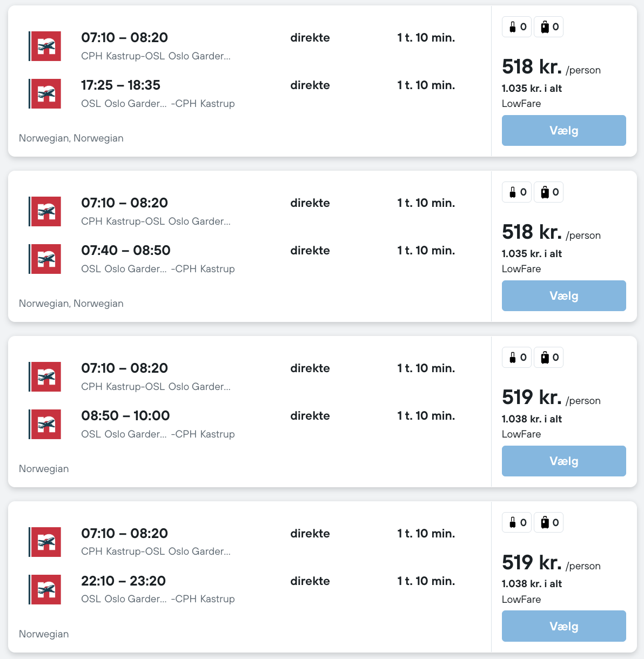Click the direkte label for the 08:50 flight
Image resolution: width=644 pixels, height=659 pixels.
(x=310, y=416)
